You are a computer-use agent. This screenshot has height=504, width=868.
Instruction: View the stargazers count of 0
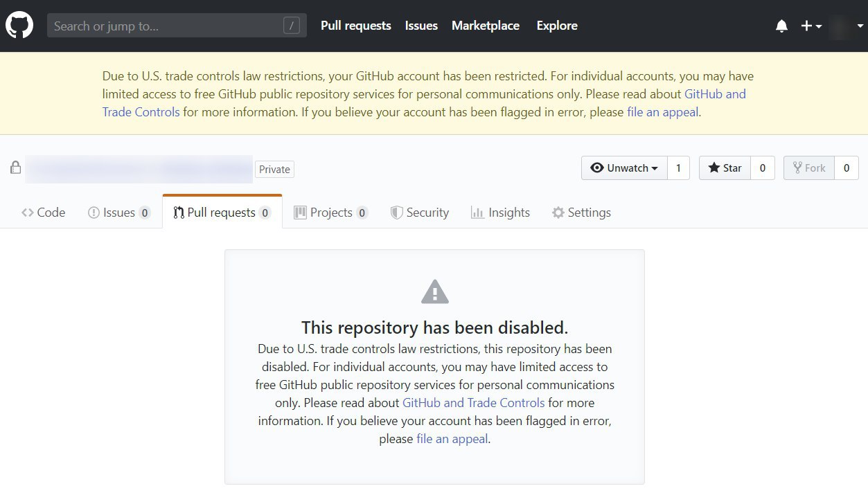click(x=763, y=168)
